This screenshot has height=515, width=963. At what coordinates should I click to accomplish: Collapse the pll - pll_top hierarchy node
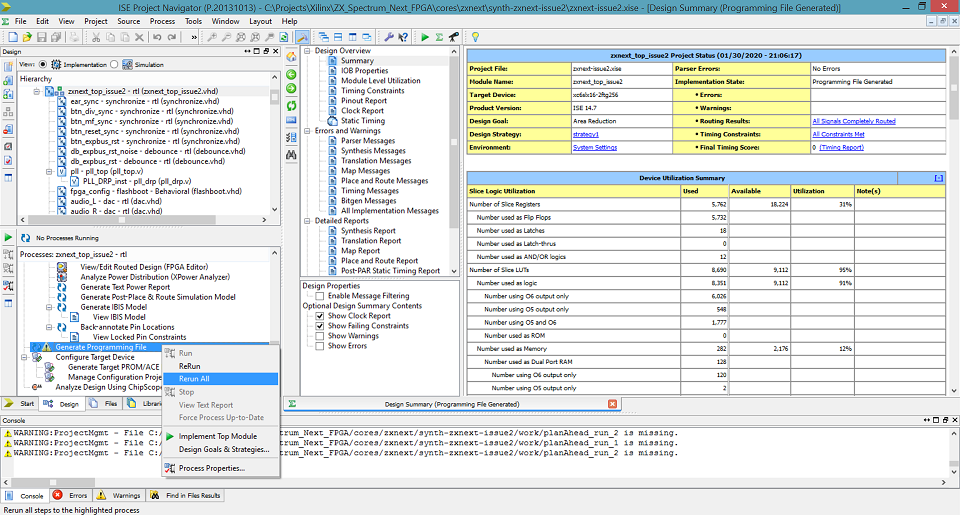coord(49,172)
